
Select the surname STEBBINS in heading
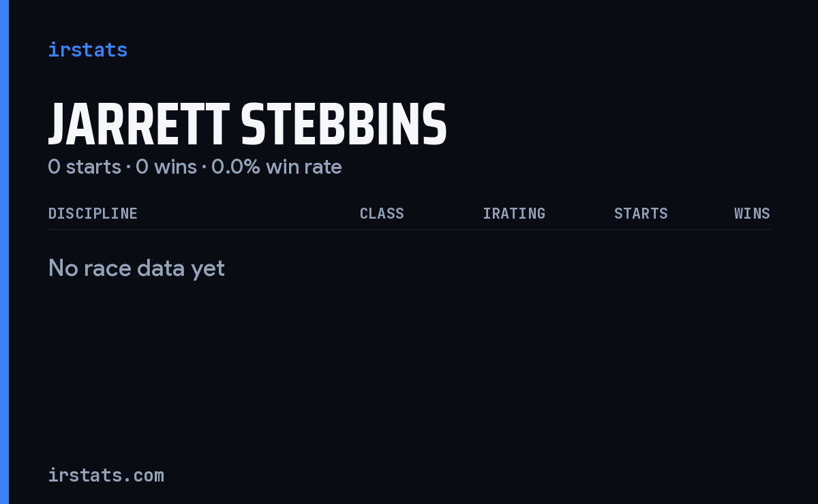(344, 125)
